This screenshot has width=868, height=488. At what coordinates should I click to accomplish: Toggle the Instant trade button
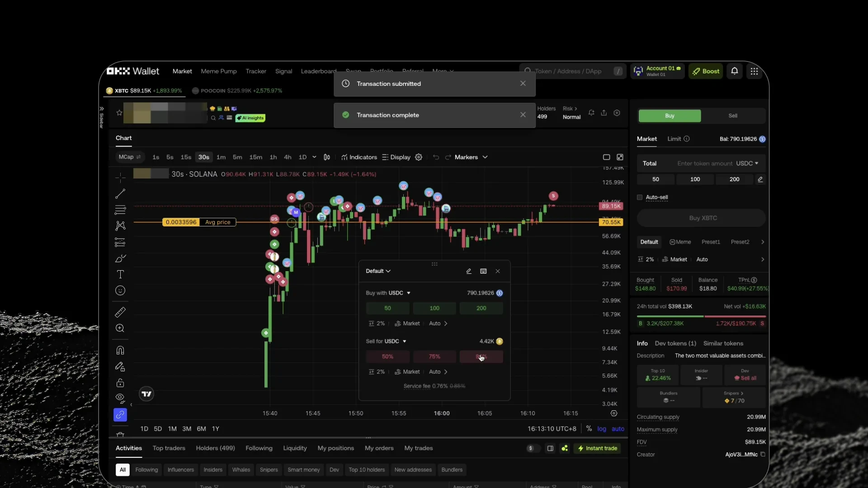click(x=597, y=448)
